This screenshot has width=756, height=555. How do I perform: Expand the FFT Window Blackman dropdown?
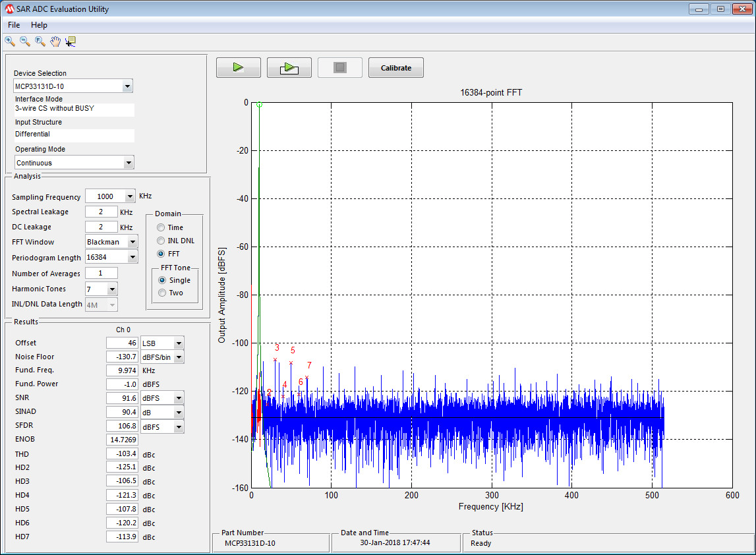tap(132, 242)
